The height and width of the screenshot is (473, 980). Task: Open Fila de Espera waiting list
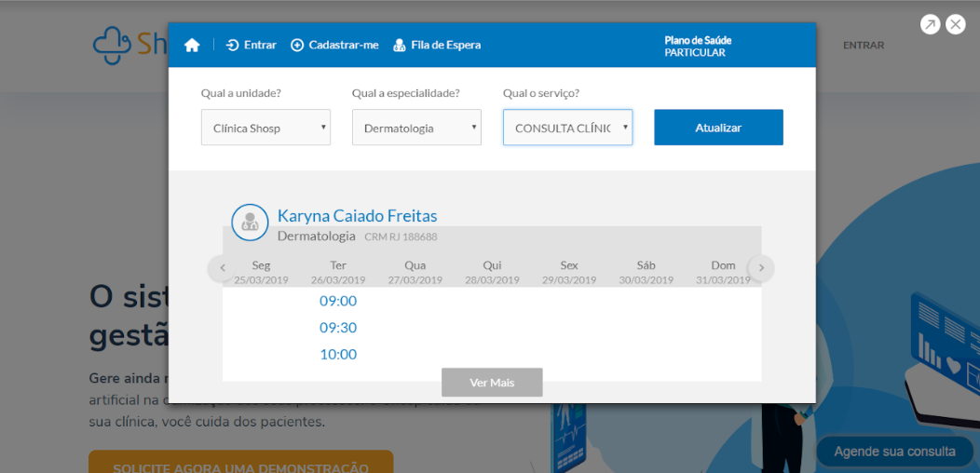437,45
